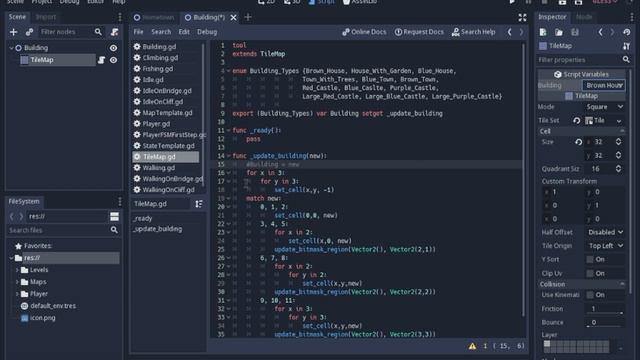
Task: Revert the Cell Size property
Action: click(x=578, y=142)
